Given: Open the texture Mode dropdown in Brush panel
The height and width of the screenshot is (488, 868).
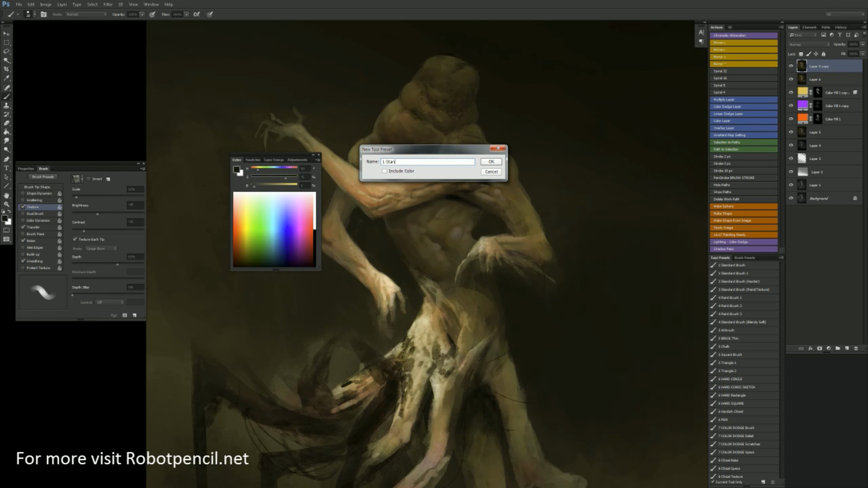Looking at the screenshot, I should [101, 249].
